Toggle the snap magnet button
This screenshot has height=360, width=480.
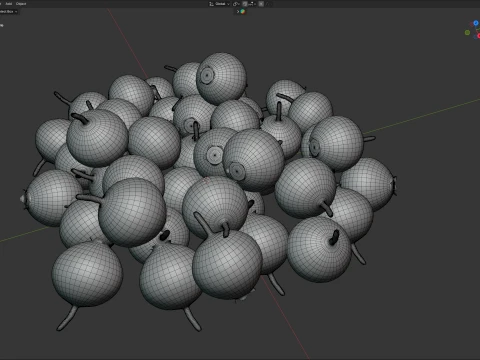[245, 4]
